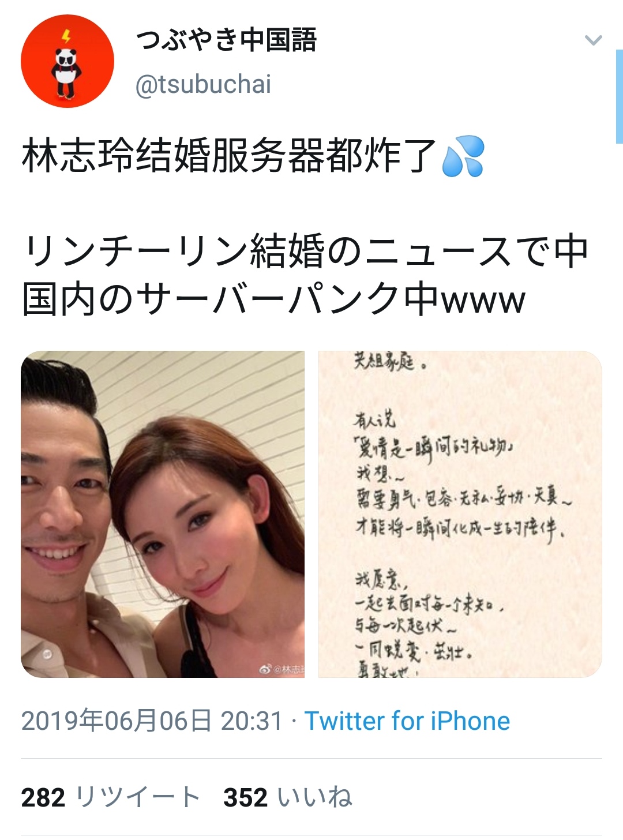This screenshot has width=623, height=840.
Task: Open the いいね label list
Action: 315,797
